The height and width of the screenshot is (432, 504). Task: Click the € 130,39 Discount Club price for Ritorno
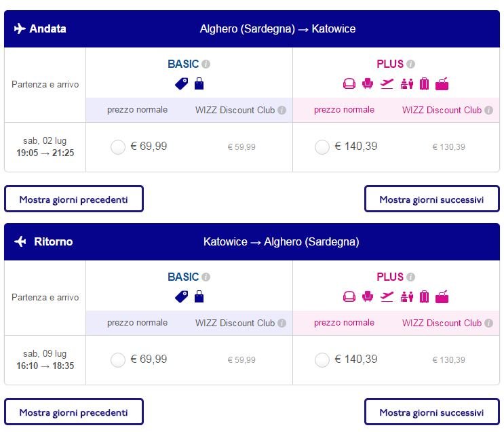pos(448,360)
